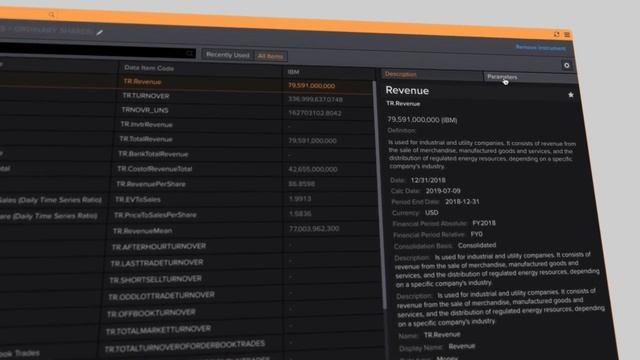Open the hamburger menu in the orange bar
This screenshot has width=640, height=360.
pos(567,35)
